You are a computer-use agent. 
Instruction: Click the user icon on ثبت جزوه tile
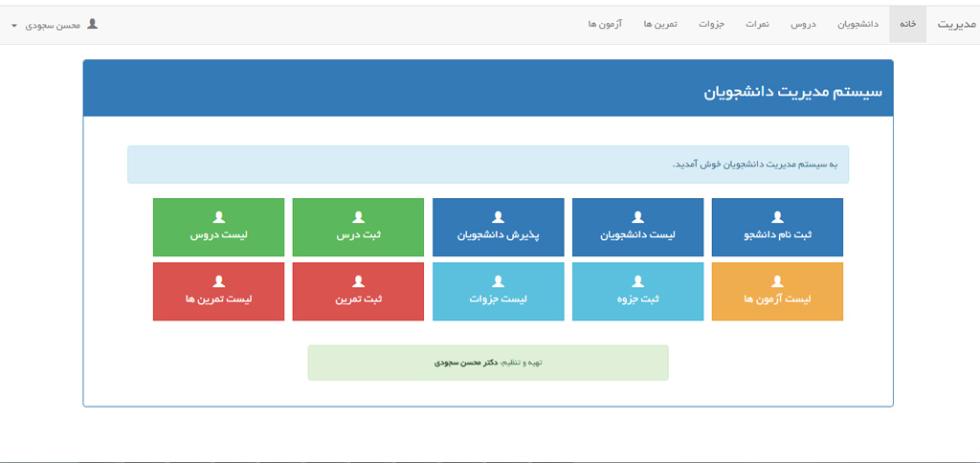637,281
